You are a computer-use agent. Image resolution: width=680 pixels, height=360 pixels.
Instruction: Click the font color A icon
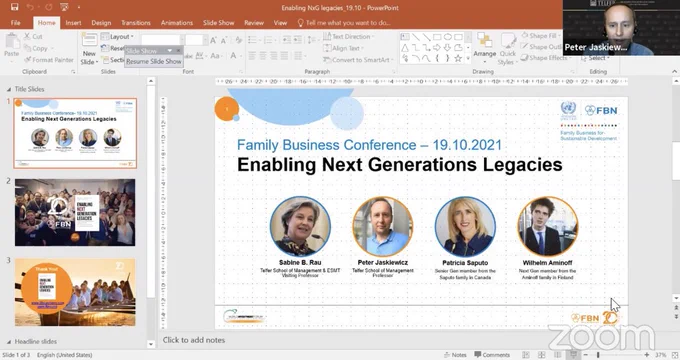[x=234, y=56]
